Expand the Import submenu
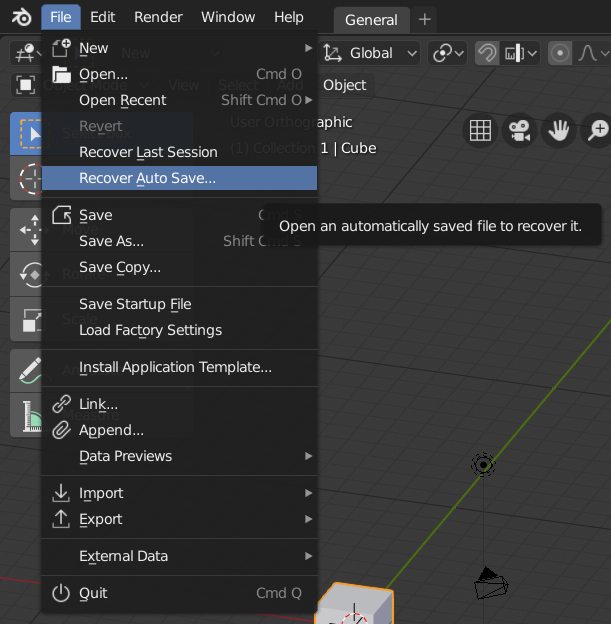Image resolution: width=611 pixels, height=624 pixels. pyautogui.click(x=180, y=493)
